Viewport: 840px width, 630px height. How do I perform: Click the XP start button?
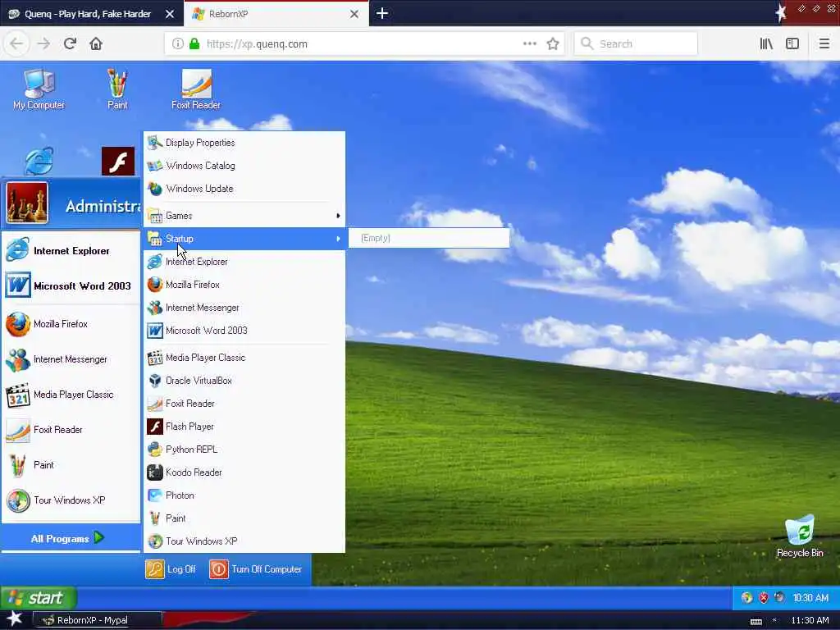pos(39,598)
